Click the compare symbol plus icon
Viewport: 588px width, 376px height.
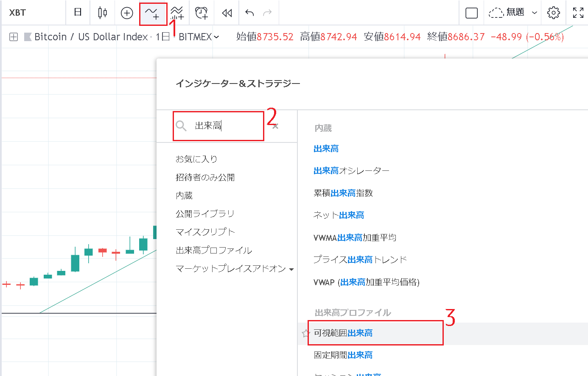126,13
